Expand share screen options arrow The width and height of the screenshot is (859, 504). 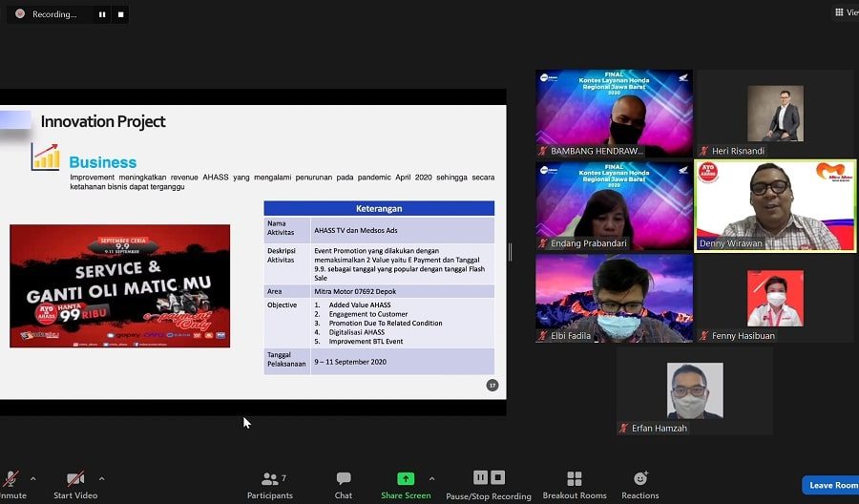click(x=431, y=479)
